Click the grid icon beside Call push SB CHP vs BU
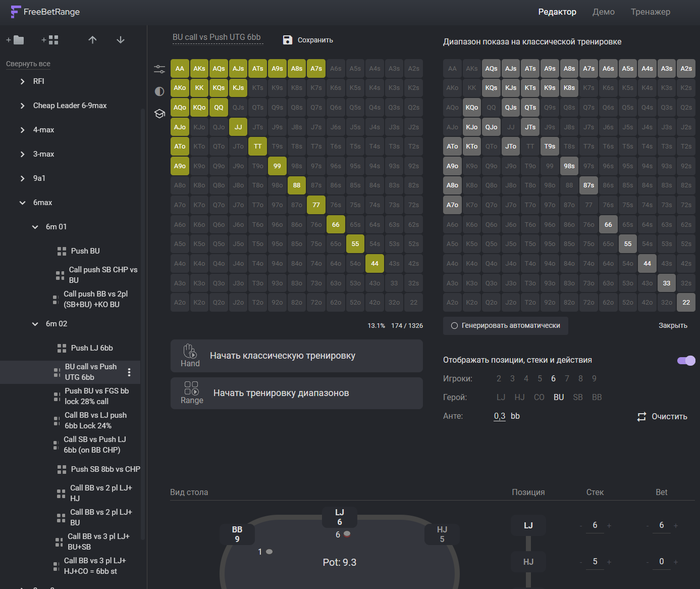The height and width of the screenshot is (589, 700). pos(60,275)
